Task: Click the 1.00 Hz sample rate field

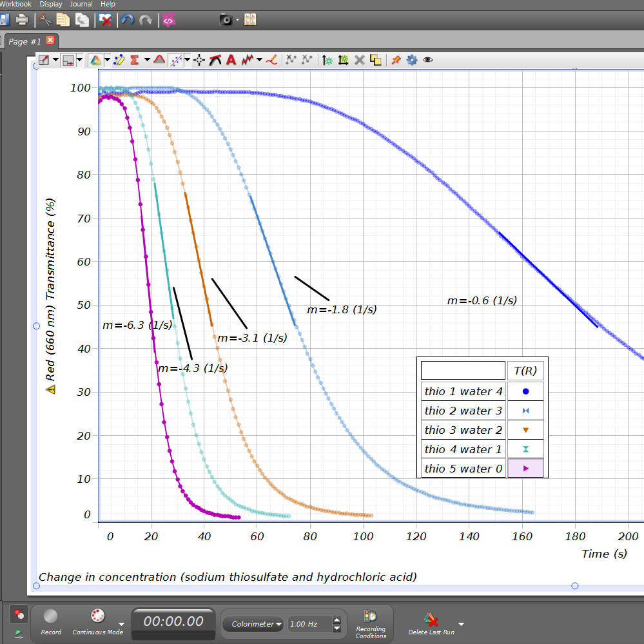Action: (308, 624)
